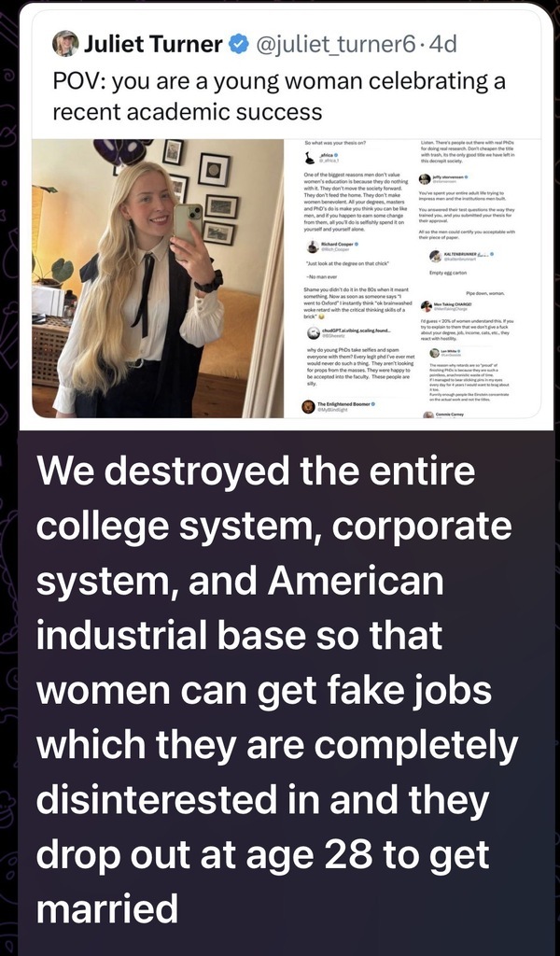Screen dimensions: 560x956
Task: Open the mirror selfie photo
Action: pyautogui.click(x=158, y=278)
